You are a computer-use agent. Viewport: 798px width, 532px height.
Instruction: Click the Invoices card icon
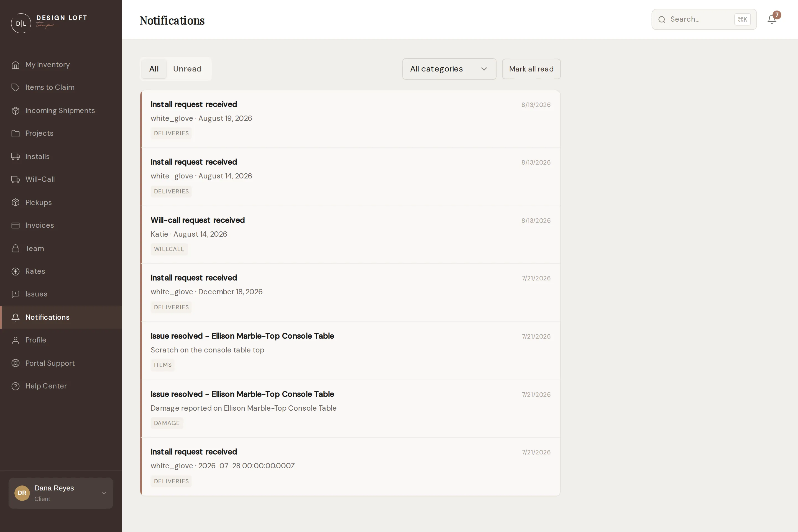(15, 225)
